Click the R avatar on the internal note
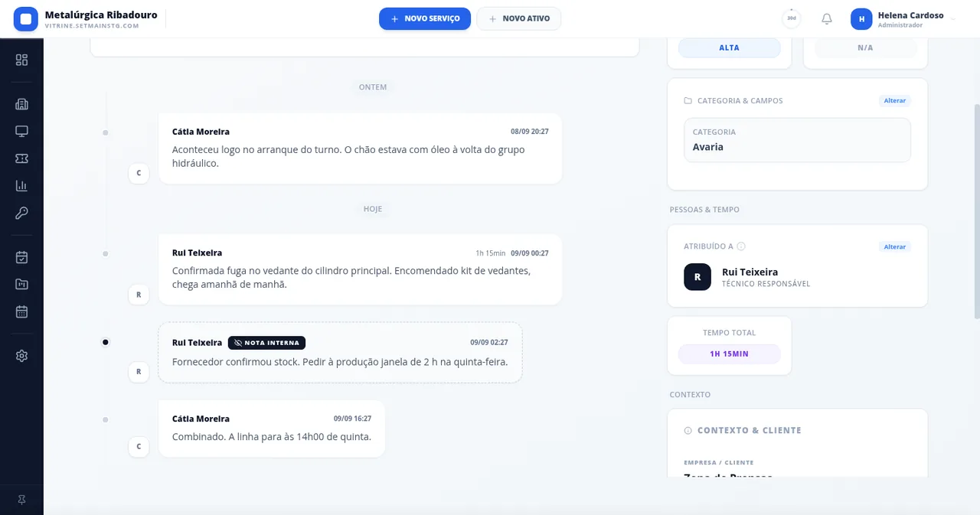The width and height of the screenshot is (980, 515). tap(139, 372)
